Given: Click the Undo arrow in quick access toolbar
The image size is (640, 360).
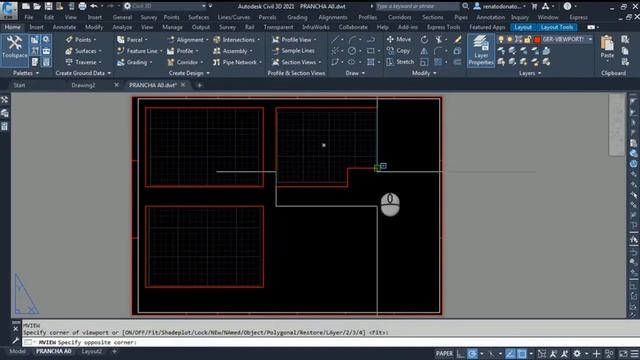Looking at the screenshot, I should (x=93, y=6).
